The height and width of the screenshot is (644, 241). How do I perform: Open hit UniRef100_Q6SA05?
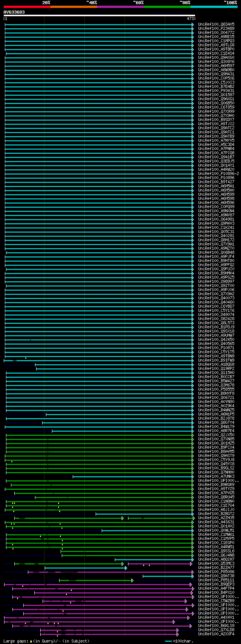216,24
